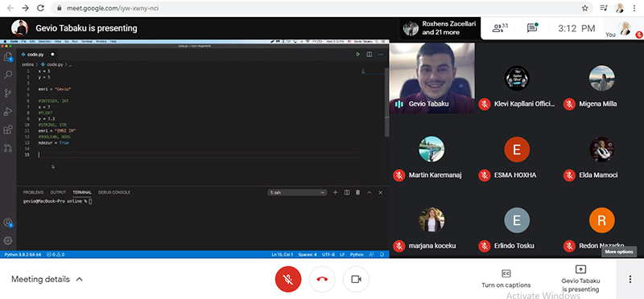644x299 pixels.
Task: Select Gevio Tabaku's video tile
Action: [432, 78]
